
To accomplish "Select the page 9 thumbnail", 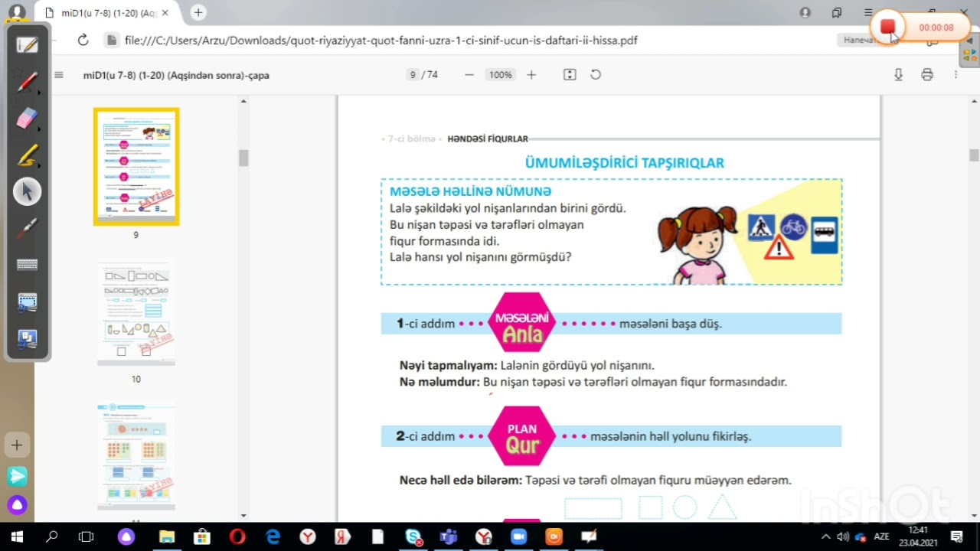I will [136, 167].
